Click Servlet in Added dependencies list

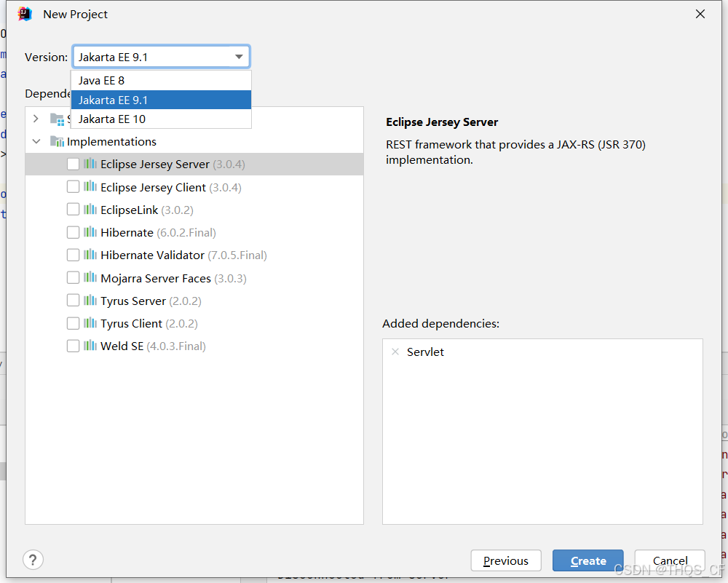(425, 352)
